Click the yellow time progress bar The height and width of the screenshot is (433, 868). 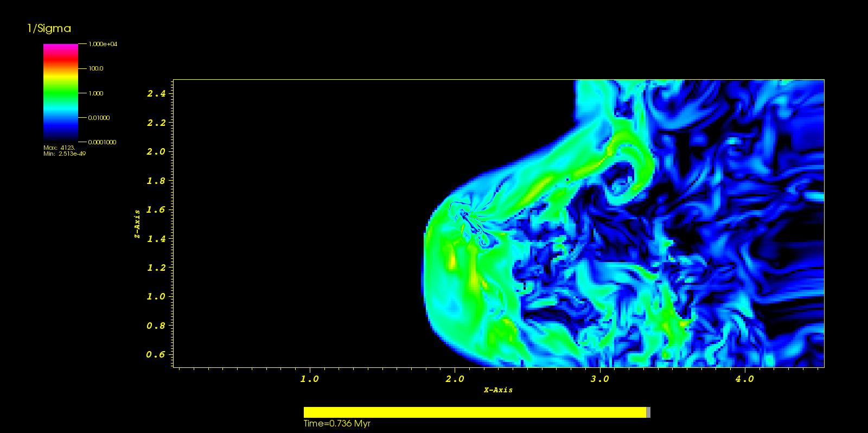[x=475, y=412]
